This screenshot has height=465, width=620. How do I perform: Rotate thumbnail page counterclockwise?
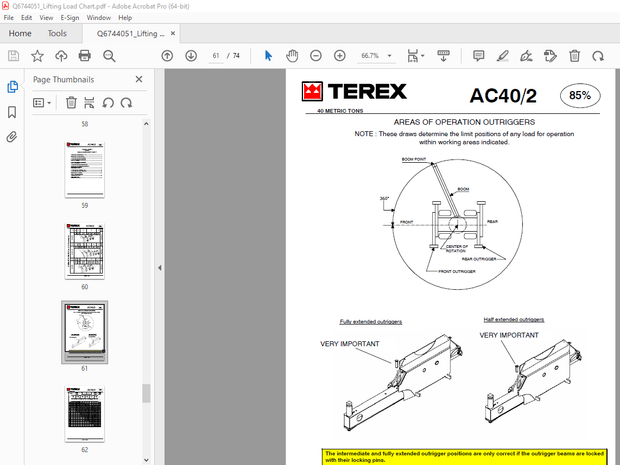coord(108,103)
